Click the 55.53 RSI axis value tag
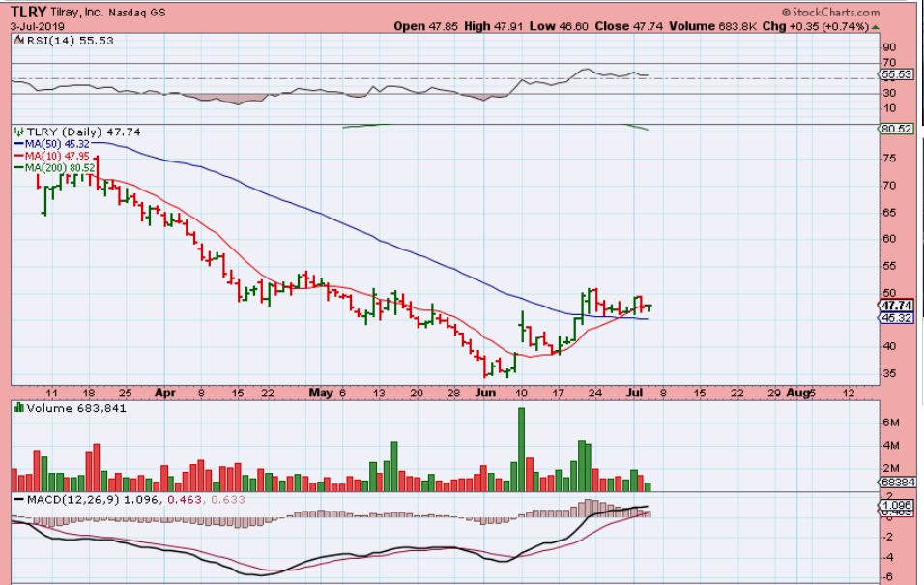This screenshot has height=585, width=924. [x=896, y=74]
